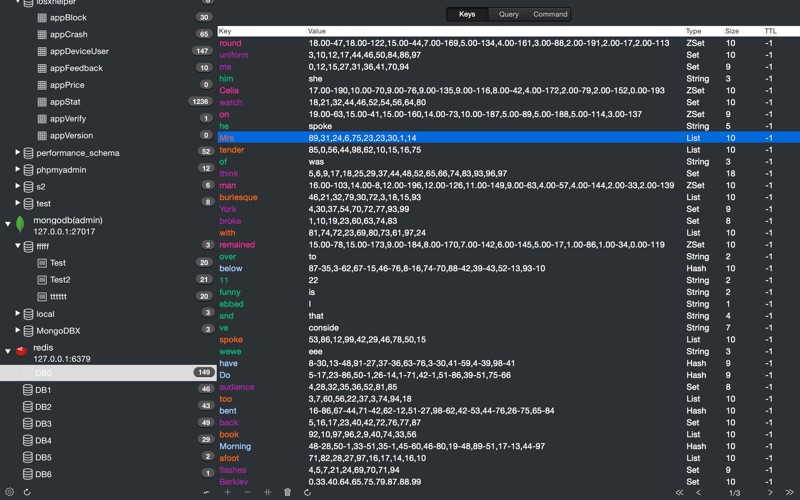Refresh the sidebar connection list
Image resolution: width=800 pixels, height=500 pixels.
pyautogui.click(x=27, y=492)
